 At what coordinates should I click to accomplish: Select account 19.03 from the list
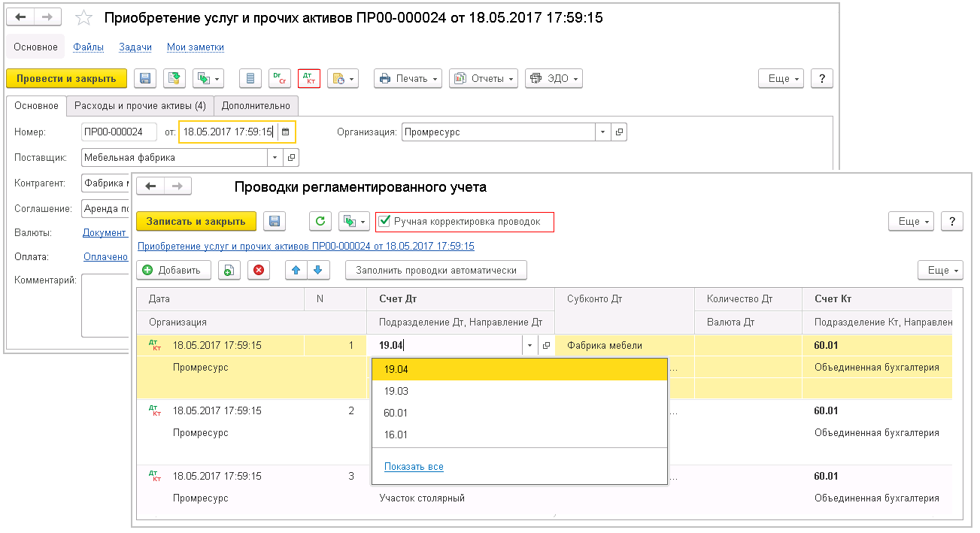(396, 391)
